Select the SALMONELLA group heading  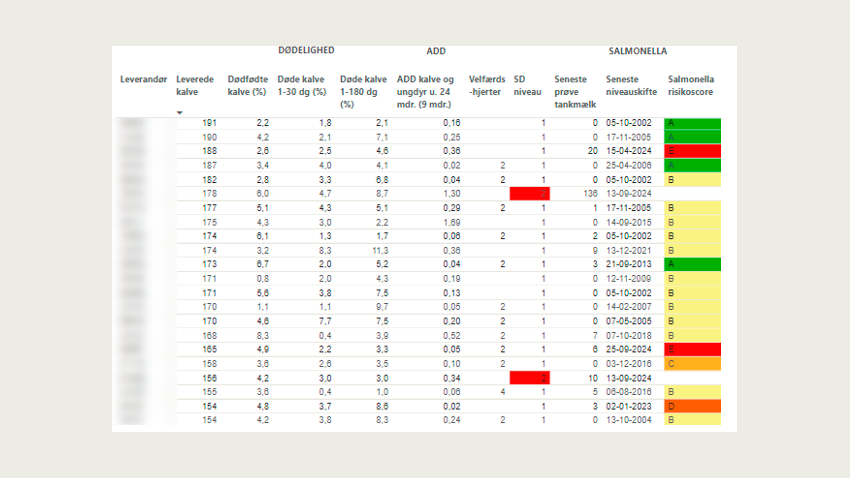point(638,50)
